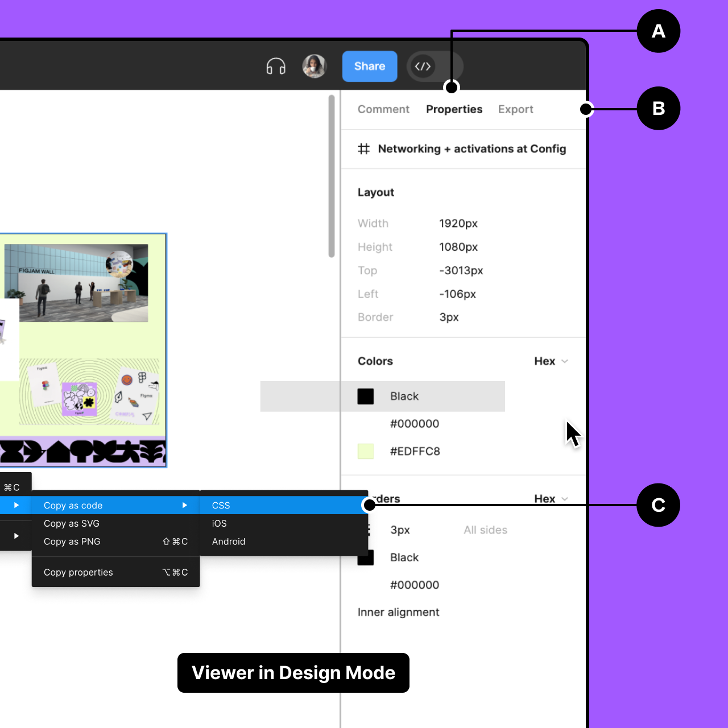Open the Export tab
The height and width of the screenshot is (728, 728).
click(515, 109)
